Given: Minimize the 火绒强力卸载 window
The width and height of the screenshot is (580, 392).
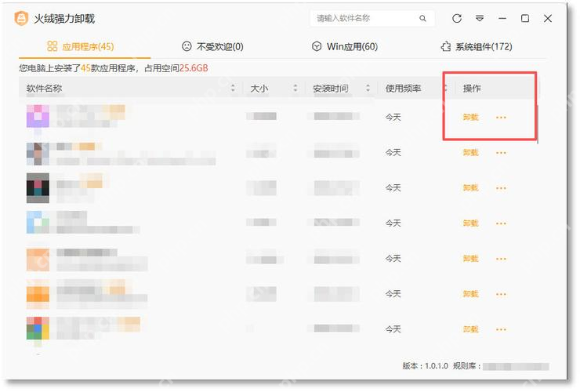Looking at the screenshot, I should pos(502,18).
